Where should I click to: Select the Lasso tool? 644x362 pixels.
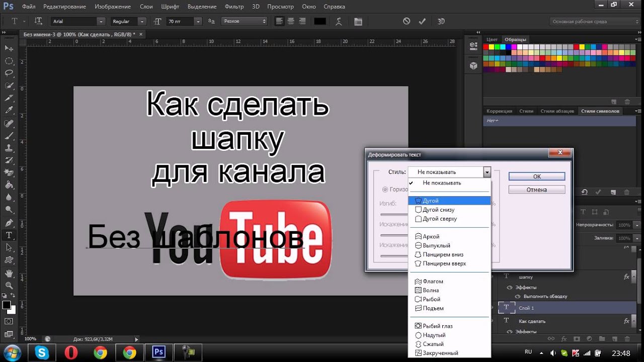click(x=9, y=73)
